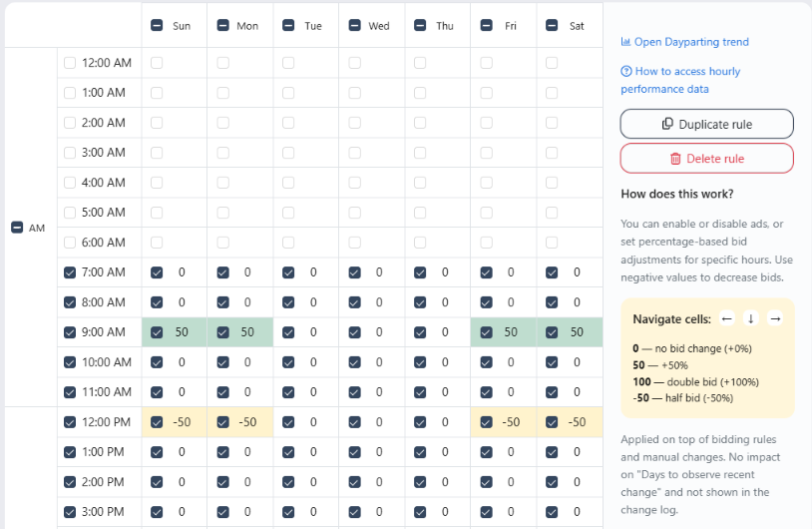Click left arrow navigate cells key

tap(727, 318)
